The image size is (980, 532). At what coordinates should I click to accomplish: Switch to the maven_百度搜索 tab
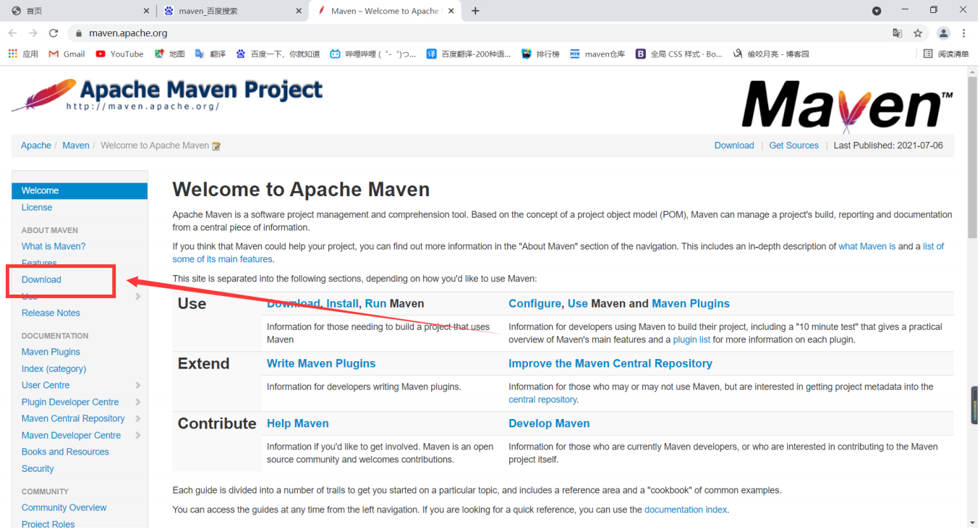point(233,11)
